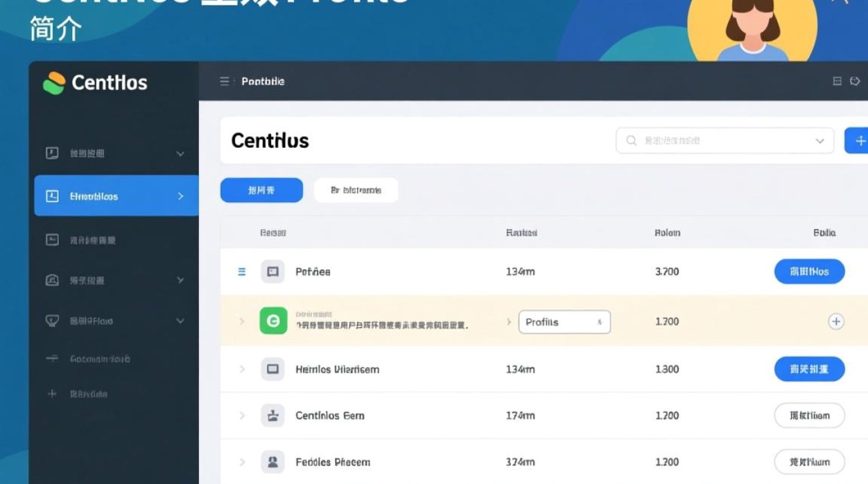Click the CentHus page title

(270, 141)
